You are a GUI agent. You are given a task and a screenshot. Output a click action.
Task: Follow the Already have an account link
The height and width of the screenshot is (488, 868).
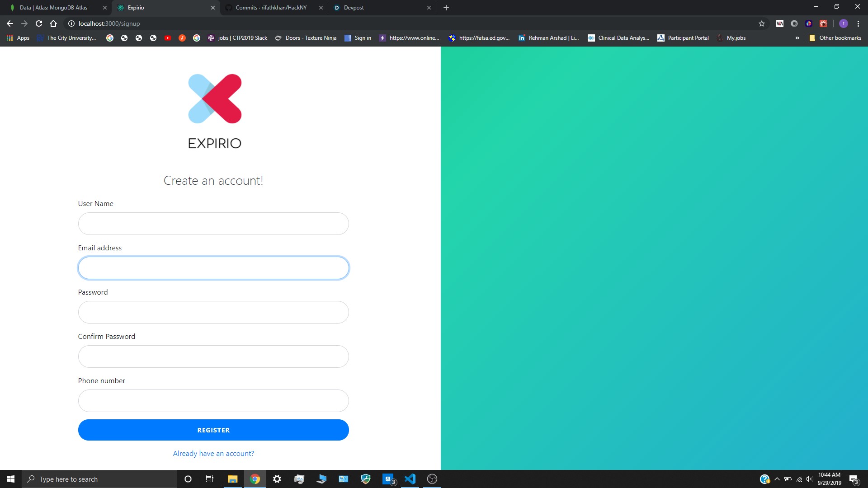[x=213, y=453]
